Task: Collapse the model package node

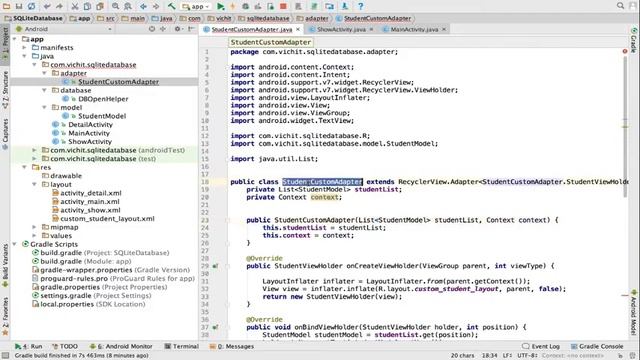Action: pyautogui.click(x=44, y=108)
